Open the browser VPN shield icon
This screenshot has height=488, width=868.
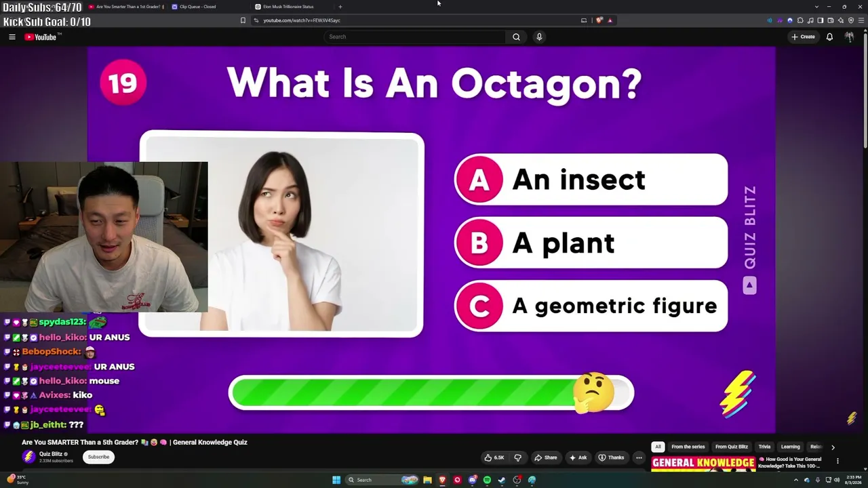pyautogui.click(x=851, y=20)
